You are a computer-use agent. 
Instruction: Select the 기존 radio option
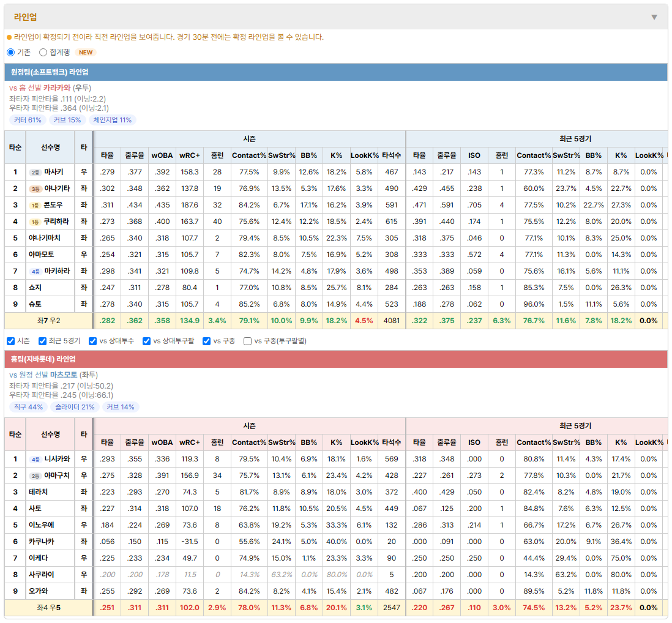click(11, 52)
